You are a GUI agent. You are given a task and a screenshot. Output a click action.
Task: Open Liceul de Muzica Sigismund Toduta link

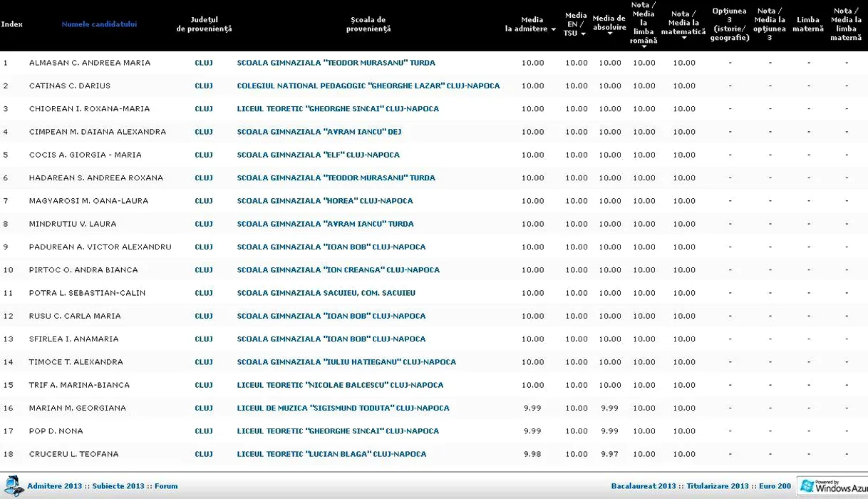click(343, 408)
